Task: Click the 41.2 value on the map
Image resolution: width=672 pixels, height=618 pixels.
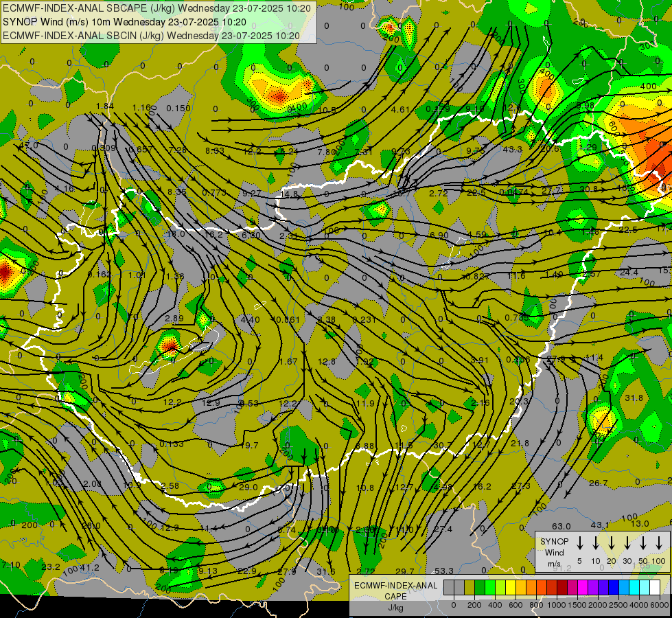Action: [90, 567]
